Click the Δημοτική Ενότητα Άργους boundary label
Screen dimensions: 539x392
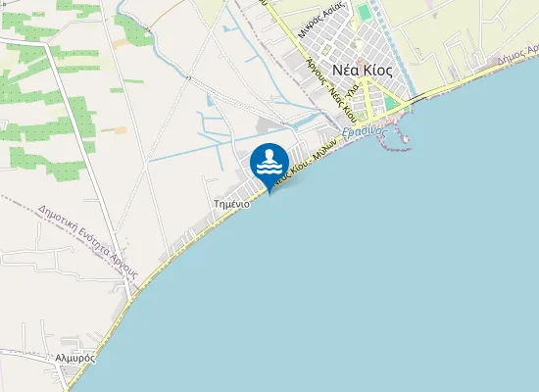pyautogui.click(x=88, y=242)
